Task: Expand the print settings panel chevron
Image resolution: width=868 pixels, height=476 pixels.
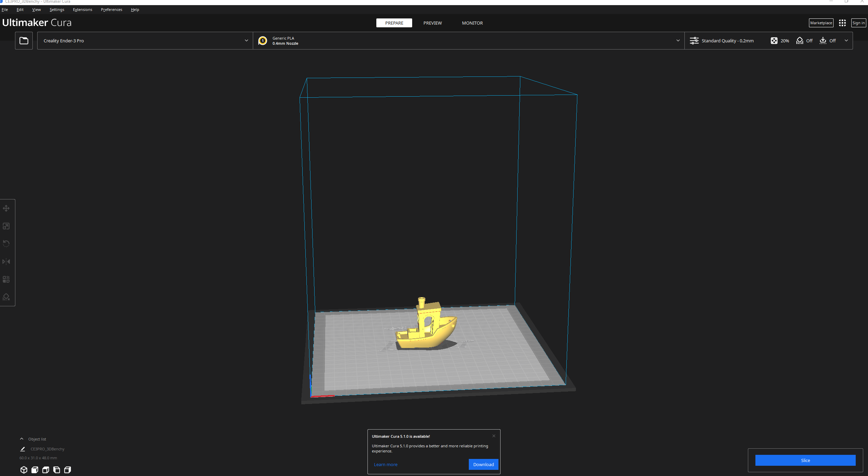Action: (846, 41)
